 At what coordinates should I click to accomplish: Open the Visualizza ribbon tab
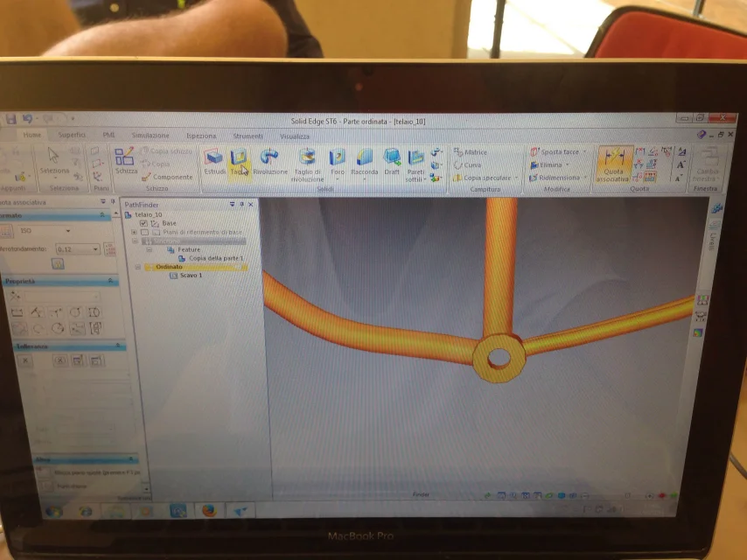pyautogui.click(x=294, y=136)
